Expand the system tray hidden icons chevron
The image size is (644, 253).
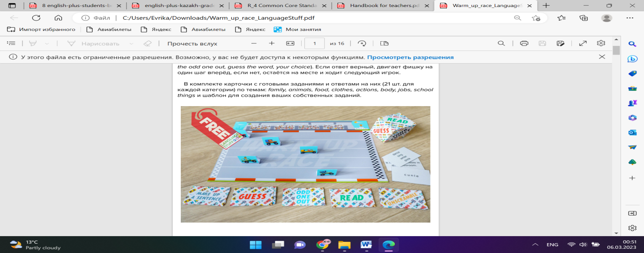coord(535,245)
